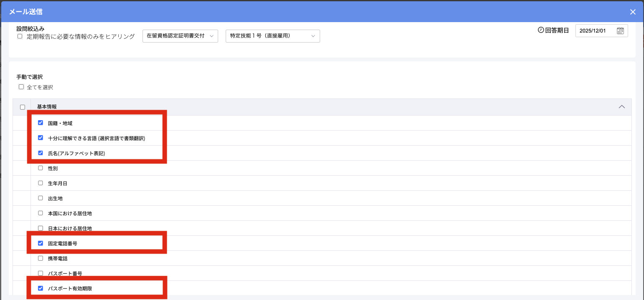This screenshot has width=644, height=300.
Task: Enable 定期報告に必要な情報のみをヒアリング checkbox
Action: click(20, 36)
